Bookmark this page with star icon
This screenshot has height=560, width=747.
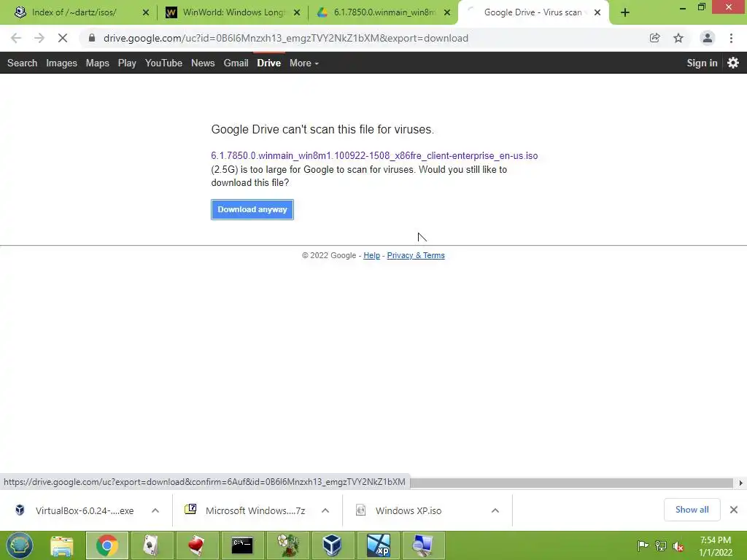pyautogui.click(x=678, y=38)
